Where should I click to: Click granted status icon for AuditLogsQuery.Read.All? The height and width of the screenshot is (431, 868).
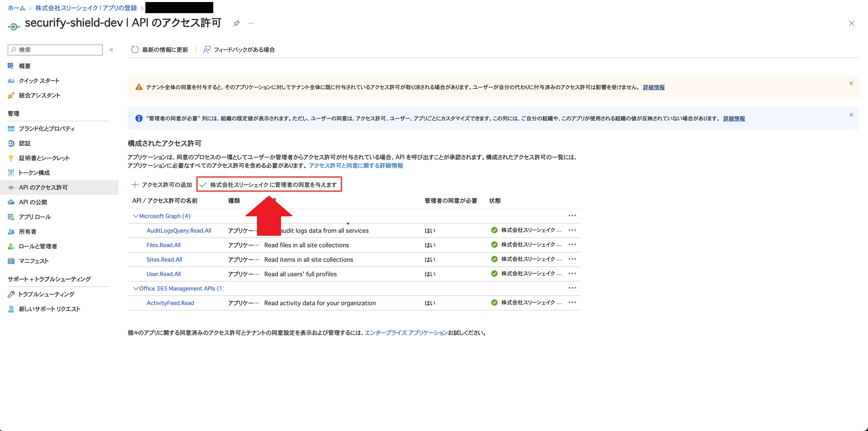tap(494, 230)
